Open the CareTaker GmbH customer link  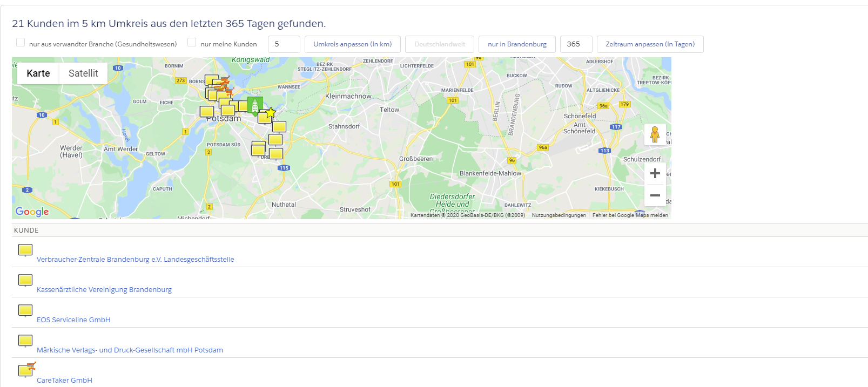pyautogui.click(x=64, y=381)
